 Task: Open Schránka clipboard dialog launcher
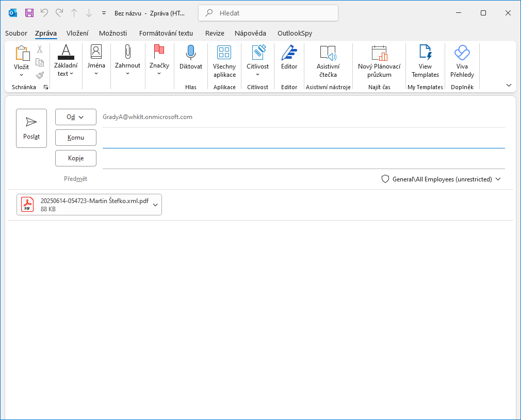(x=46, y=87)
